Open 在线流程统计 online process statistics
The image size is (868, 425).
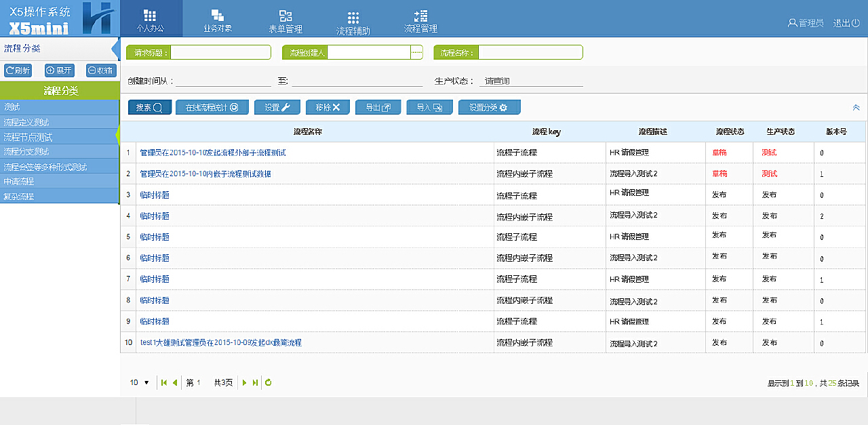tap(211, 106)
